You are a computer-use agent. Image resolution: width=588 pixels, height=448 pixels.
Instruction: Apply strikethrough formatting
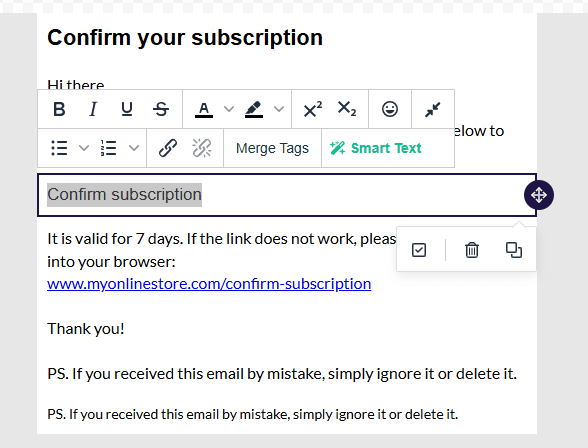tap(161, 109)
